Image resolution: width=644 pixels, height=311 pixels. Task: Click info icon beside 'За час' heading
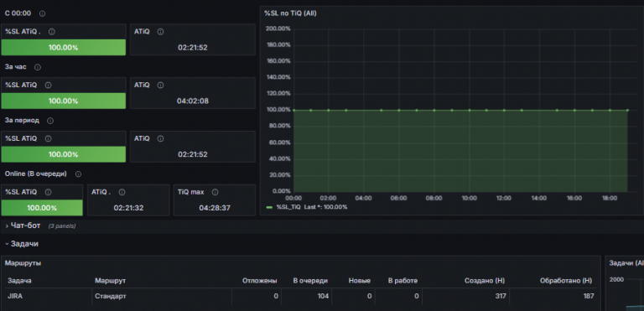[38, 67]
